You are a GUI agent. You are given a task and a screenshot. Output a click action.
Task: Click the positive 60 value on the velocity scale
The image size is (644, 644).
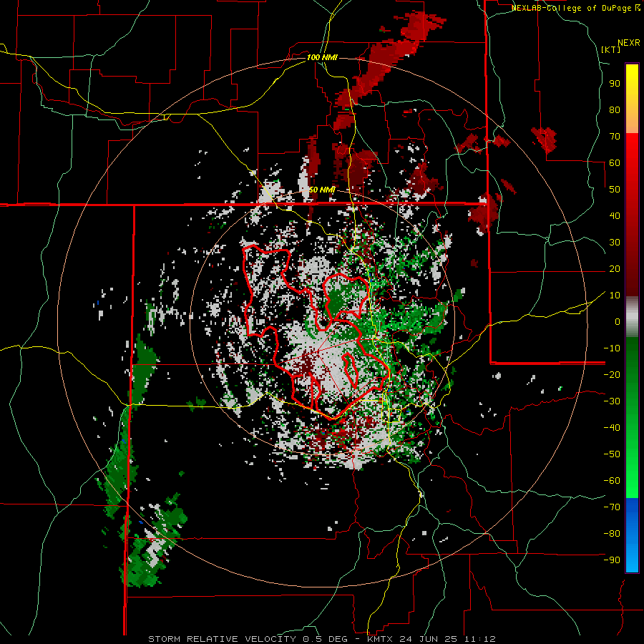(x=615, y=162)
